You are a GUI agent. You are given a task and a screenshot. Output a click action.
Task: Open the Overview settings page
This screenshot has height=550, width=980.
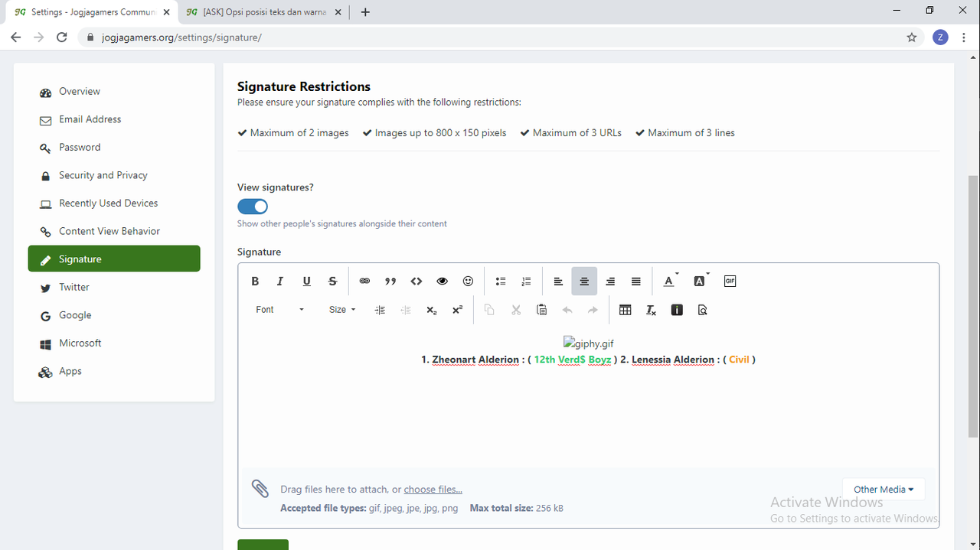114,91
